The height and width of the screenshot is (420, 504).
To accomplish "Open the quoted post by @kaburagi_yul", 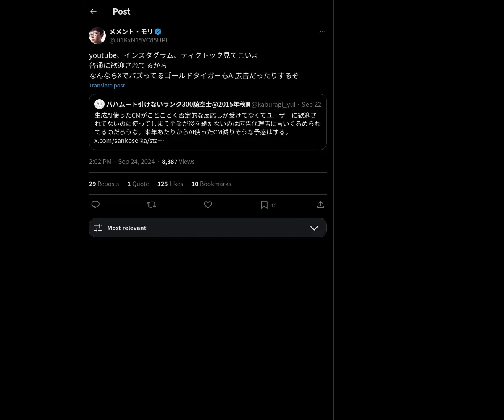I will point(208,122).
